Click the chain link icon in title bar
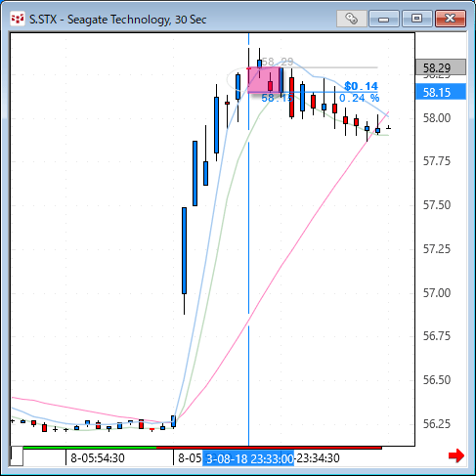Screen dimensions: 476x476 pyautogui.click(x=352, y=19)
